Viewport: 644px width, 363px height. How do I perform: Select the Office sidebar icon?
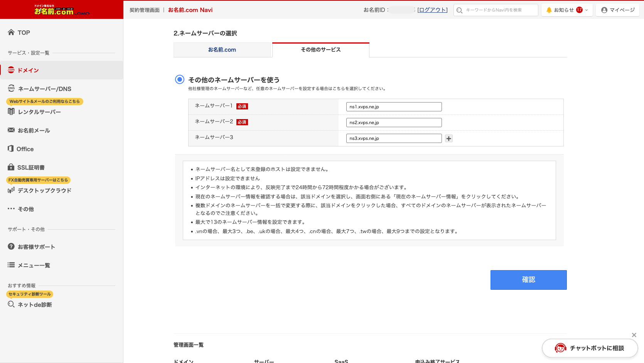click(x=11, y=149)
